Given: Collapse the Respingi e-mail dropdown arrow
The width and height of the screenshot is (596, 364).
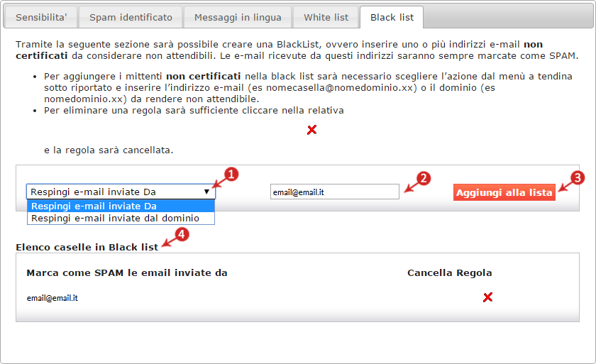Looking at the screenshot, I should (206, 192).
